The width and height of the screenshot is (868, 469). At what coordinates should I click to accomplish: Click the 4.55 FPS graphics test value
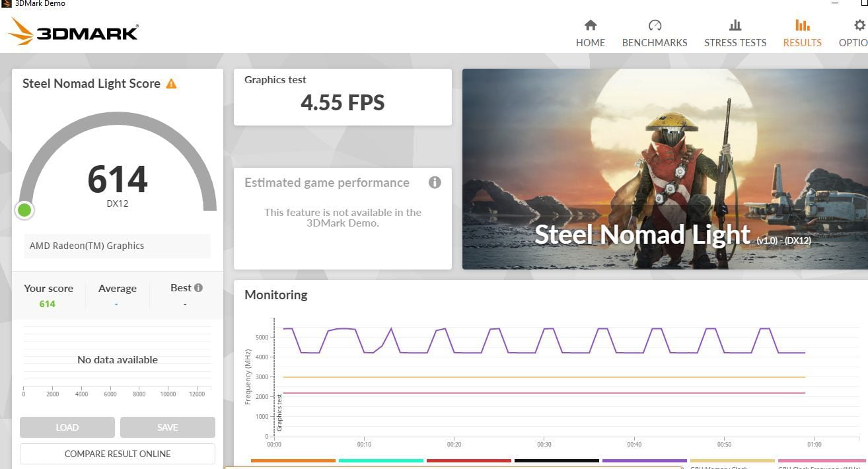click(342, 103)
